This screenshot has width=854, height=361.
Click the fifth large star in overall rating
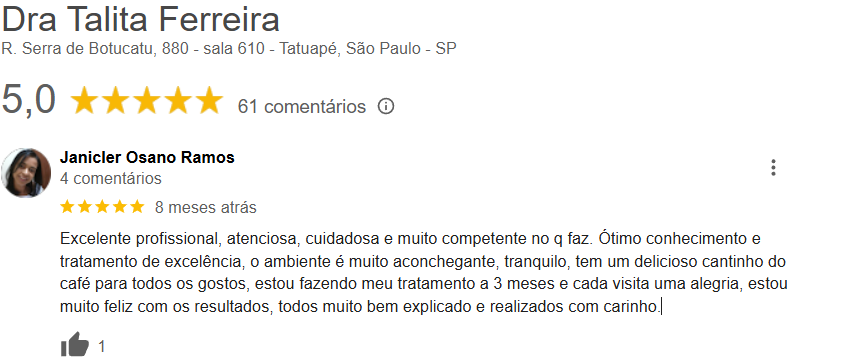209,101
